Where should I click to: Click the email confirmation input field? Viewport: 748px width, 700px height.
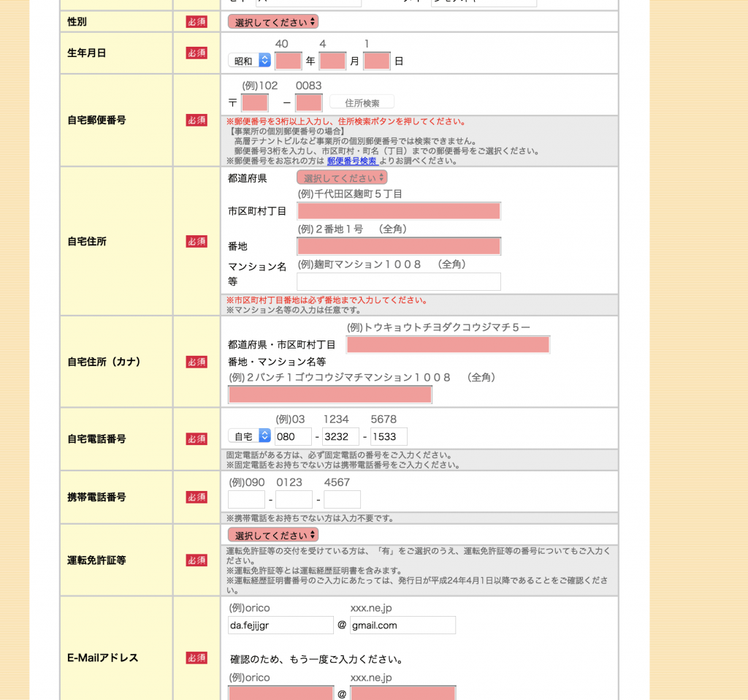coord(280,693)
